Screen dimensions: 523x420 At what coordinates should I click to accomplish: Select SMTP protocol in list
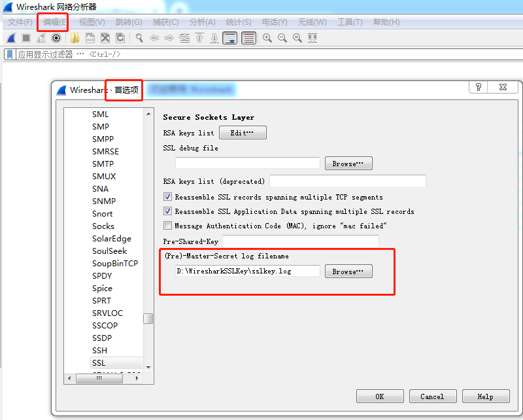103,164
